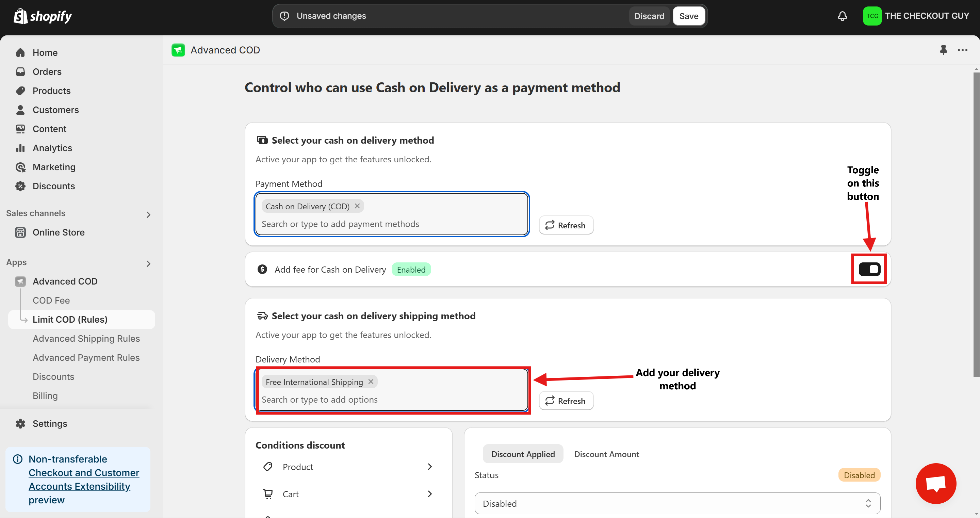Open the TCG store avatar menu
The height and width of the screenshot is (518, 980).
click(x=872, y=16)
